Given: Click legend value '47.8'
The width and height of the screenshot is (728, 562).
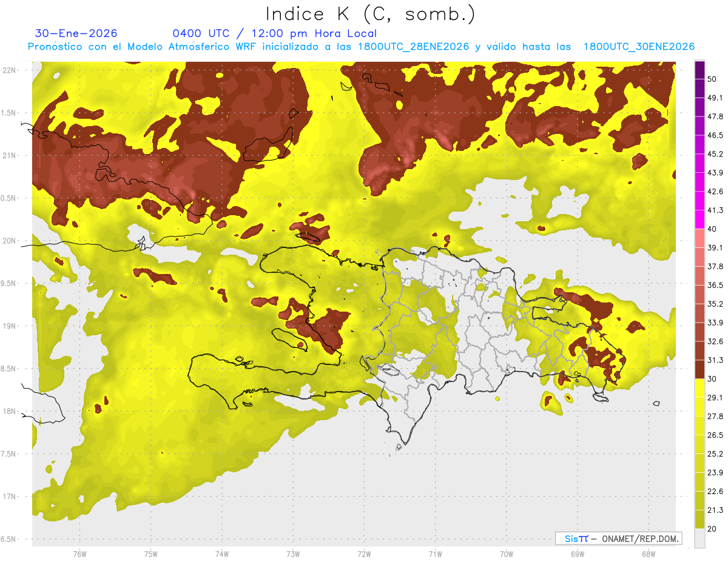Looking at the screenshot, I should click(715, 116).
